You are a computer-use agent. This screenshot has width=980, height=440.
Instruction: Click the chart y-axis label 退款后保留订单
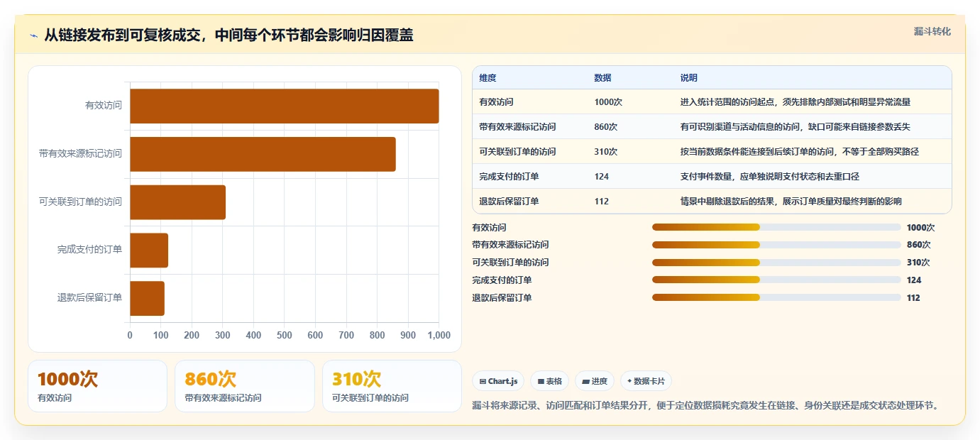(90, 298)
